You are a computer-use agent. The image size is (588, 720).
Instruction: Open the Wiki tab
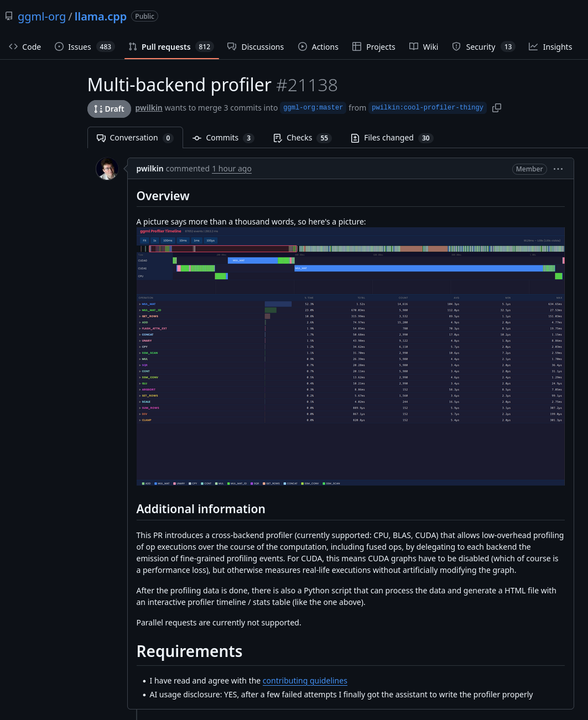tap(424, 47)
